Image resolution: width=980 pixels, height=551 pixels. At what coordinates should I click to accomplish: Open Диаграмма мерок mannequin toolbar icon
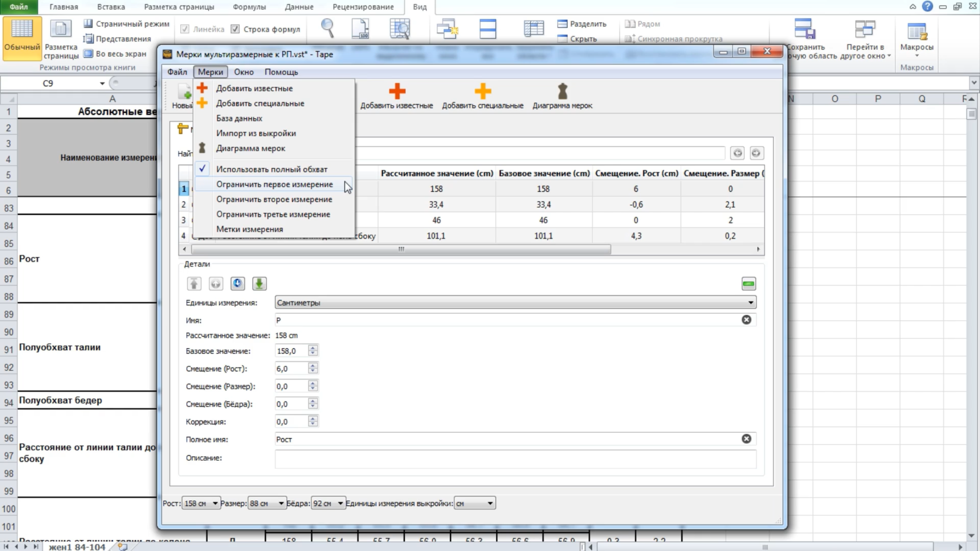(x=562, y=91)
